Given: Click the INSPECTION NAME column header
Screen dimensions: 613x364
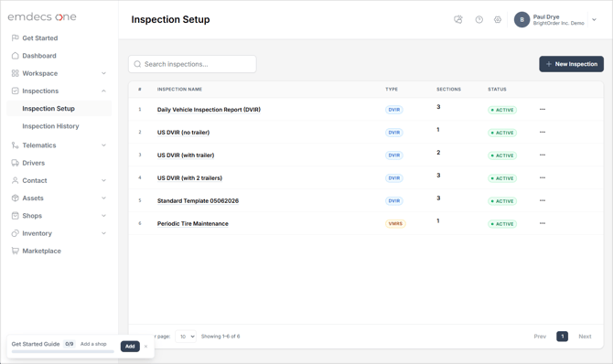Looking at the screenshot, I should 179,89.
